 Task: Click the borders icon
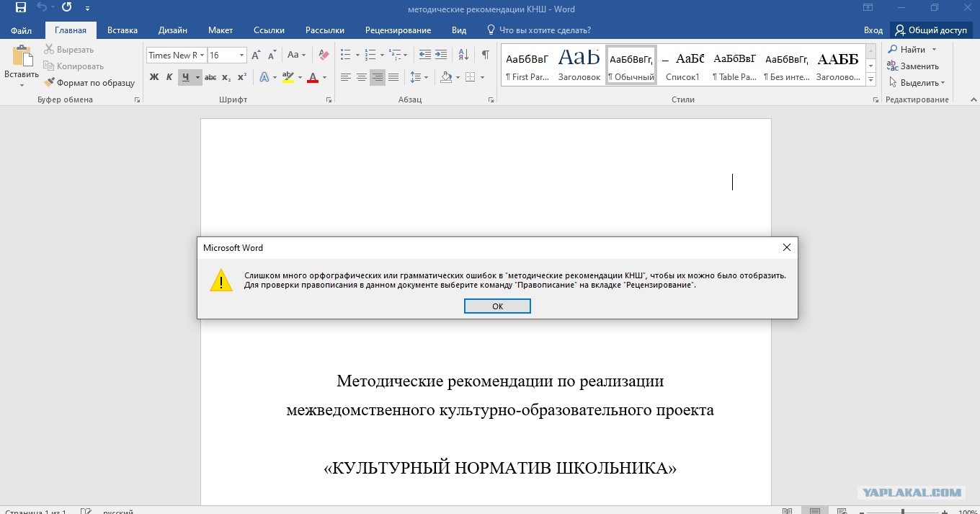(470, 77)
